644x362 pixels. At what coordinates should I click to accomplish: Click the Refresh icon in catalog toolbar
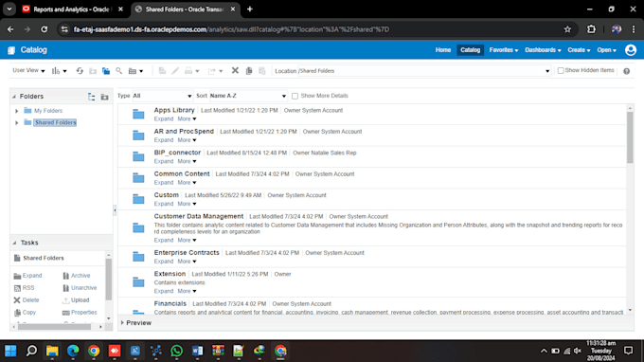(80, 71)
